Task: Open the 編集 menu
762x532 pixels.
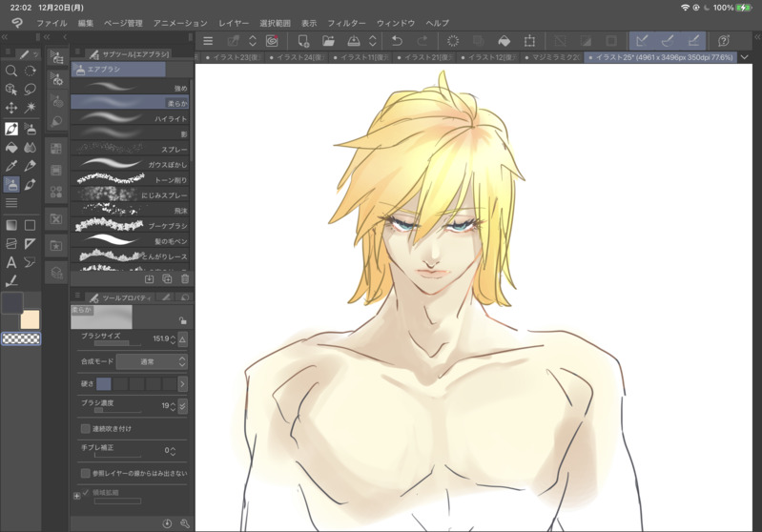Action: pyautogui.click(x=86, y=23)
